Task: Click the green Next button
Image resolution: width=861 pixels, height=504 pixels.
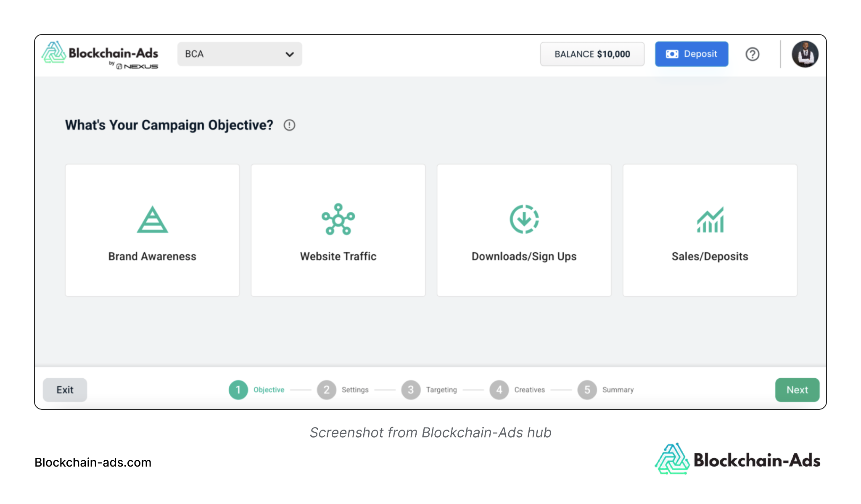Action: [797, 390]
